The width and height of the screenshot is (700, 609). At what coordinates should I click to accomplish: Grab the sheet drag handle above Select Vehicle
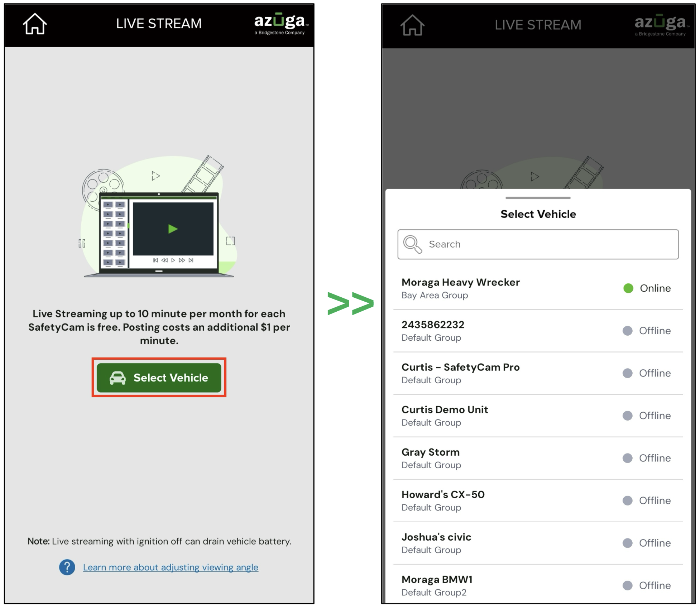[538, 198]
